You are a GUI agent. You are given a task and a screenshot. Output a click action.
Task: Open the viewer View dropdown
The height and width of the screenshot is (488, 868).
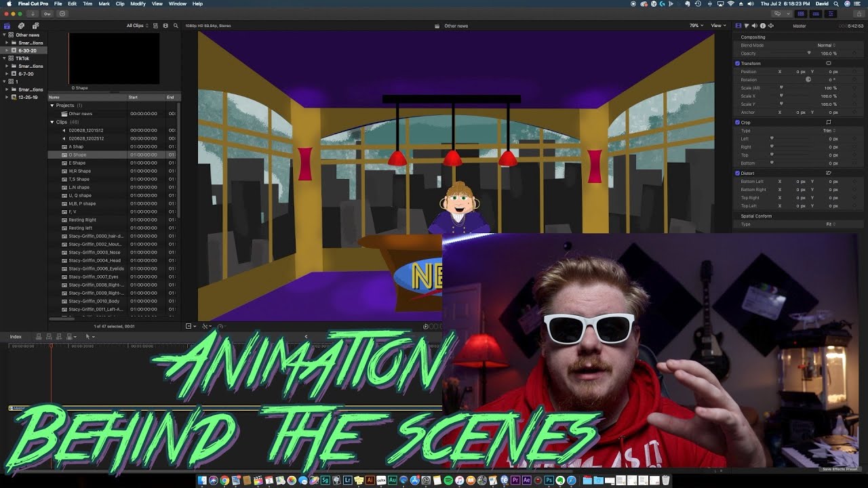point(717,26)
